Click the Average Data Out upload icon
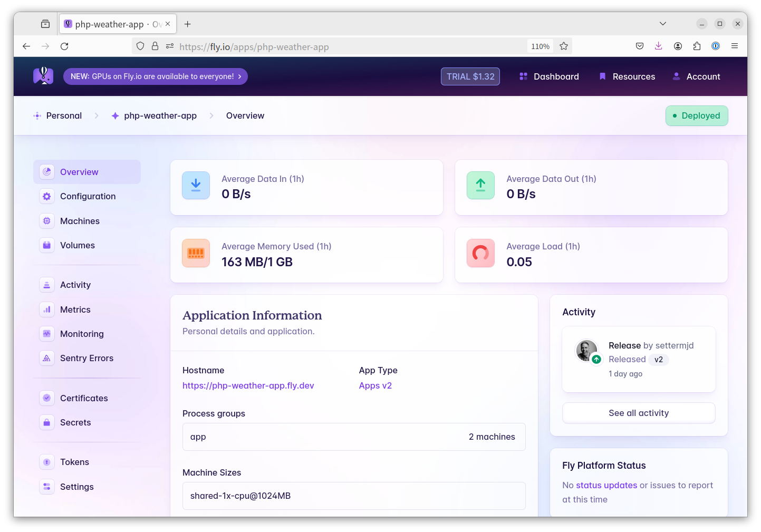The width and height of the screenshot is (761, 532). click(x=480, y=186)
